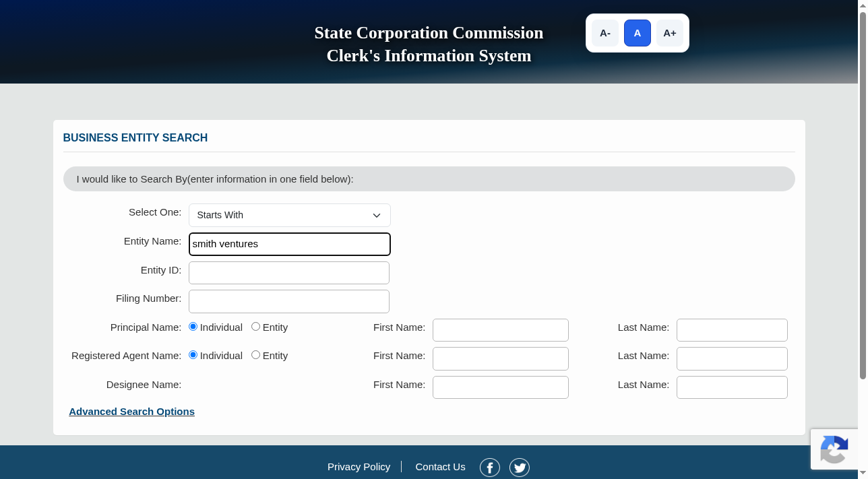Focus Designee Name Last Name field

732,387
